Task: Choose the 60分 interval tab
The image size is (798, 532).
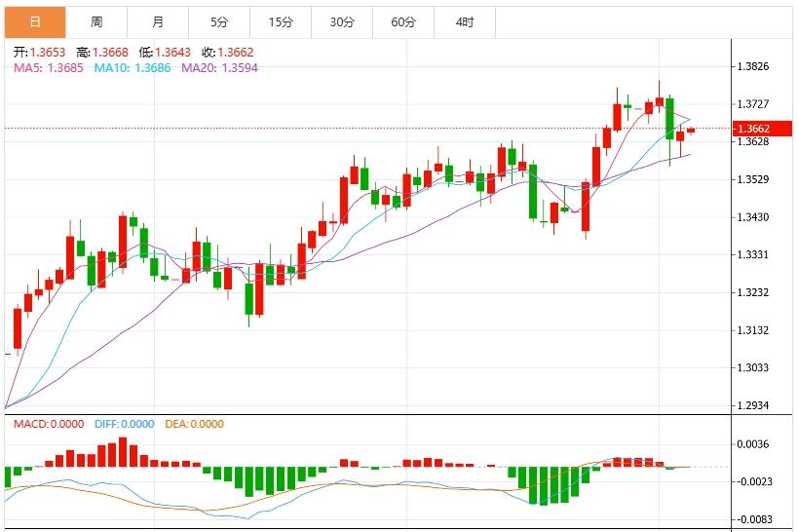Action: [x=403, y=21]
